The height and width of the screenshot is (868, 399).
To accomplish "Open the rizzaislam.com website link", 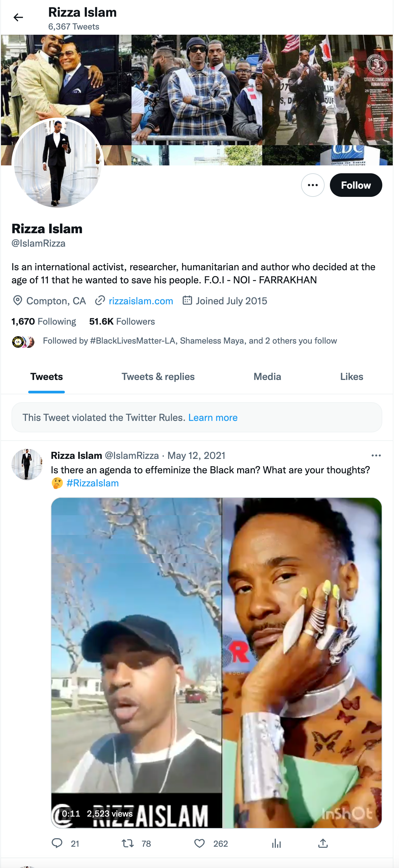I will [141, 301].
